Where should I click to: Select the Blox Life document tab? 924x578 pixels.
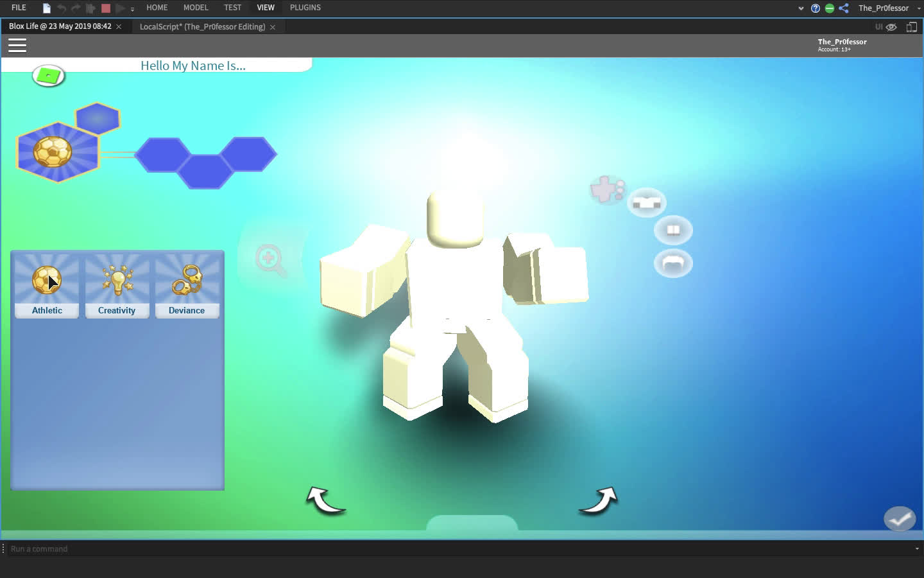click(x=60, y=26)
